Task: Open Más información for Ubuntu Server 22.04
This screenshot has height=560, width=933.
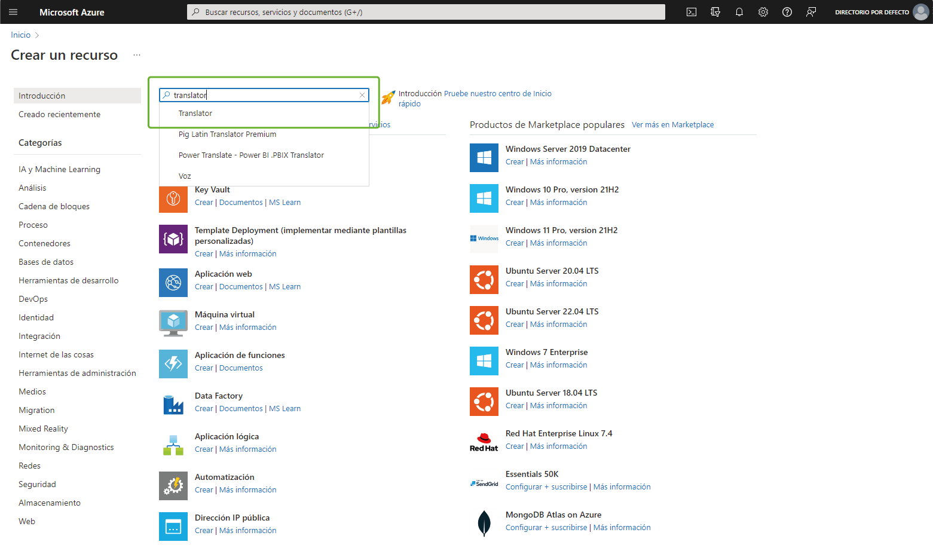Action: 558,325
